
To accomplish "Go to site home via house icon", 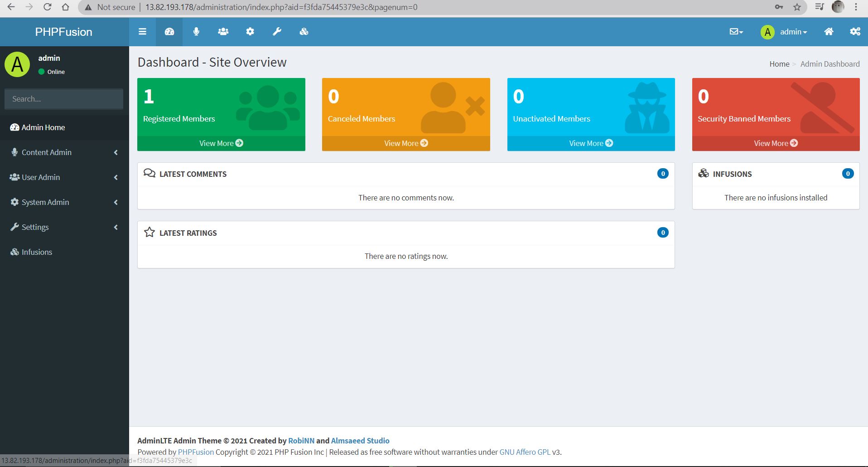I will pyautogui.click(x=829, y=32).
